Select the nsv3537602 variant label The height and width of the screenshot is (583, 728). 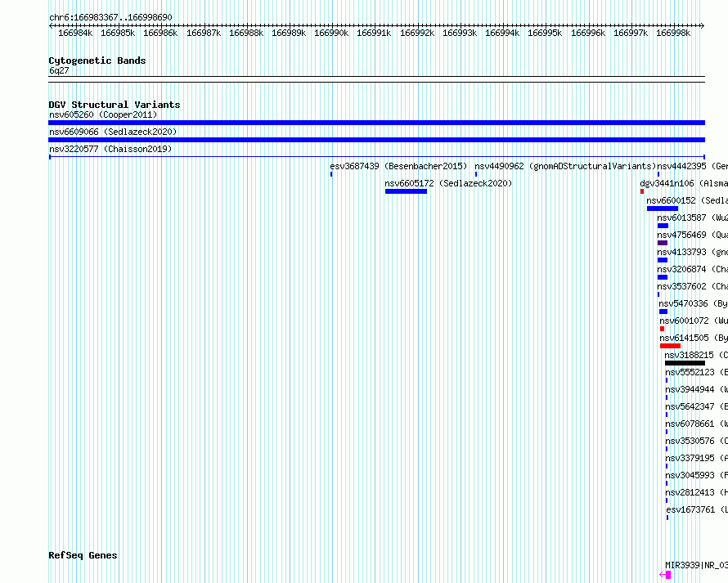pyautogui.click(x=692, y=286)
